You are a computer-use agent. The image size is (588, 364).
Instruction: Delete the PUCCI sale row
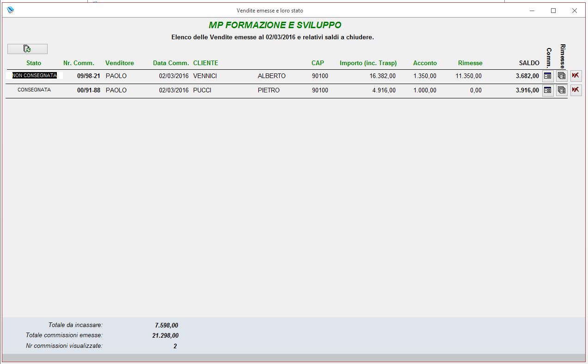point(576,90)
